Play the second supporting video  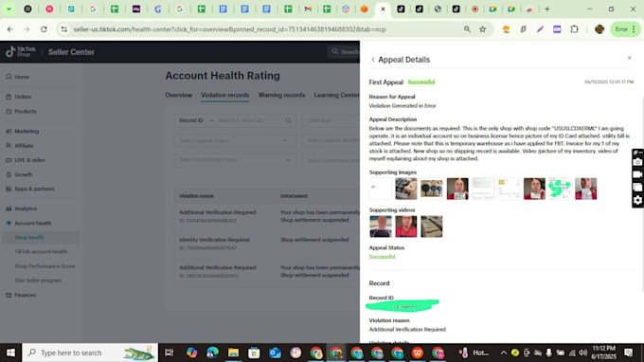coord(405,226)
